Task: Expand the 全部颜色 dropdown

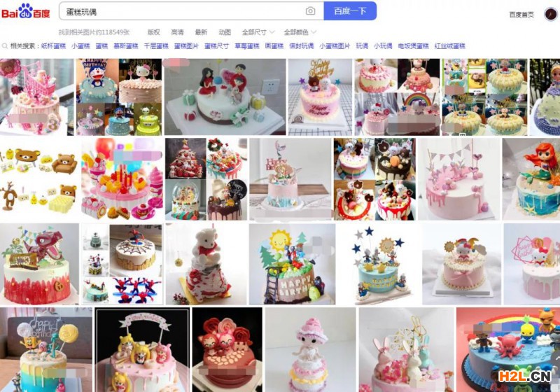Action: (300, 32)
